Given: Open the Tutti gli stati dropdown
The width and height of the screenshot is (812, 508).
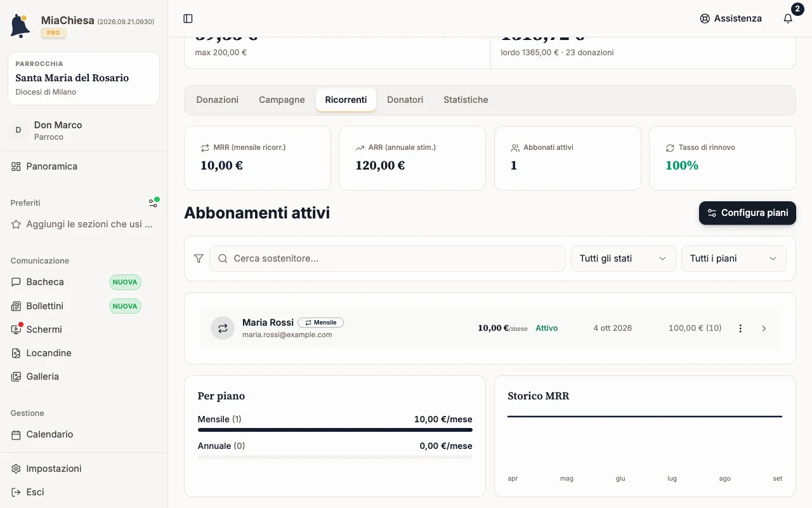Looking at the screenshot, I should pos(623,258).
